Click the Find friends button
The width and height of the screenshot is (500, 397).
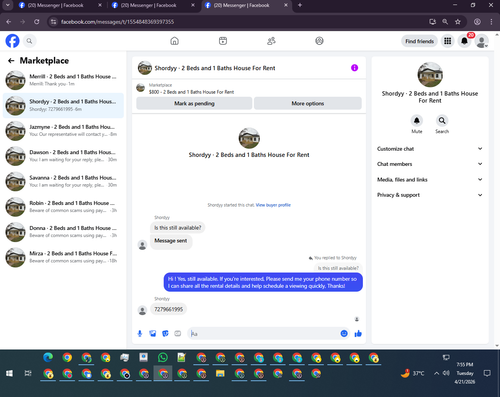[x=419, y=41]
